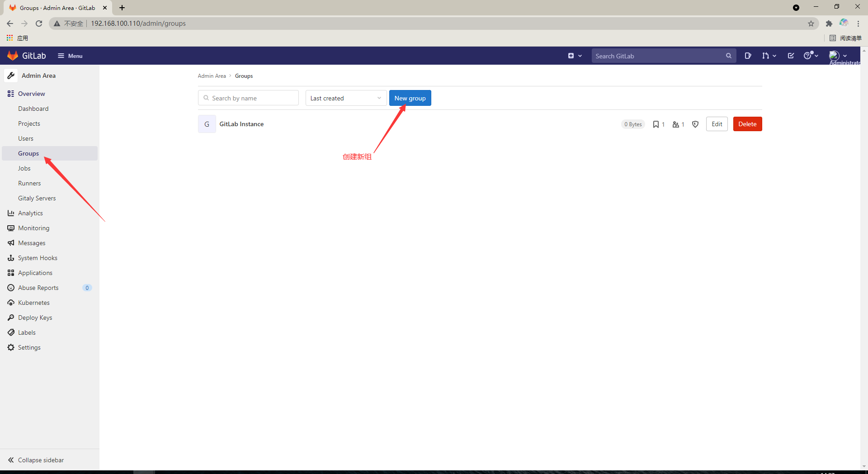This screenshot has width=868, height=474.
Task: Click the Applications grid icon
Action: click(x=11, y=273)
